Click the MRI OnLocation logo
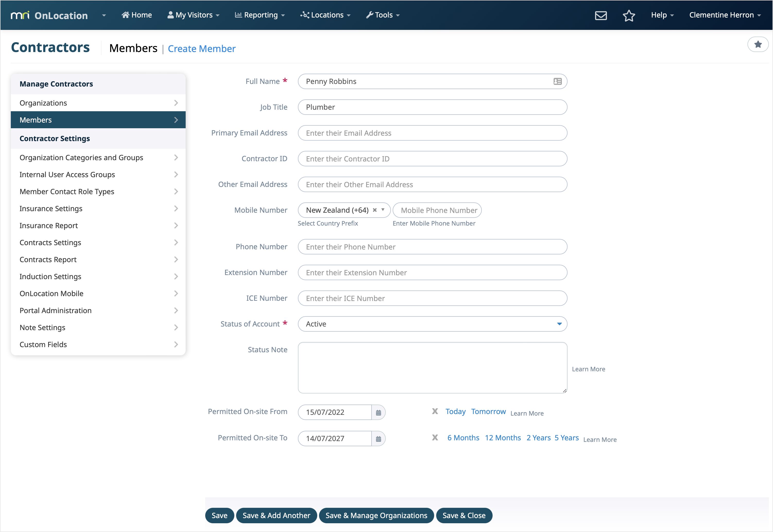Screen dimensions: 773x532 [x=49, y=15]
